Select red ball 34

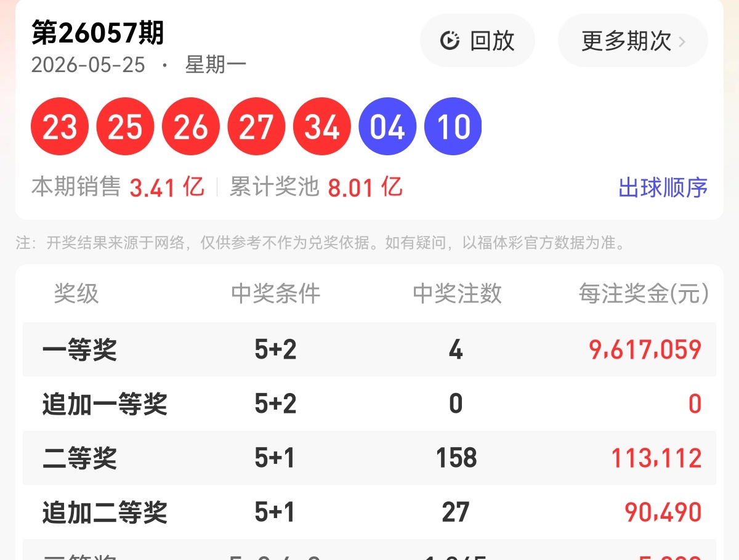tap(322, 127)
